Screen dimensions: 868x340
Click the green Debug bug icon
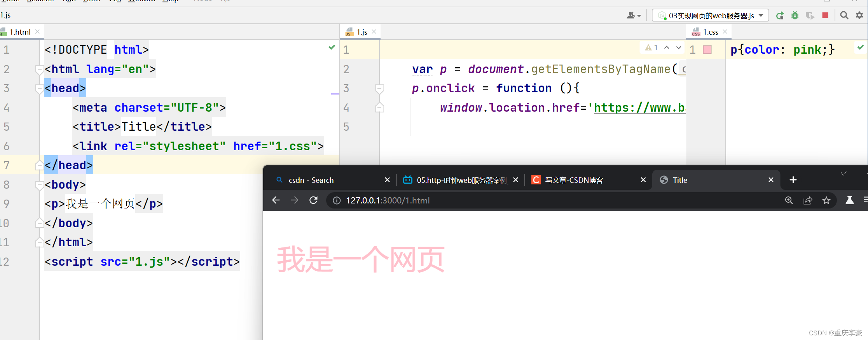click(795, 16)
